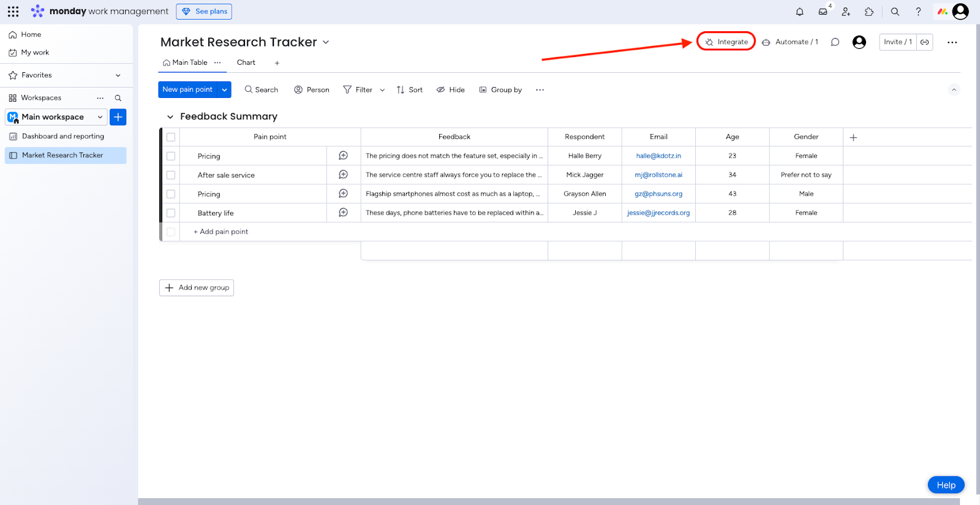The height and width of the screenshot is (505, 980).
Task: Add update to Battery life row
Action: 343,212
